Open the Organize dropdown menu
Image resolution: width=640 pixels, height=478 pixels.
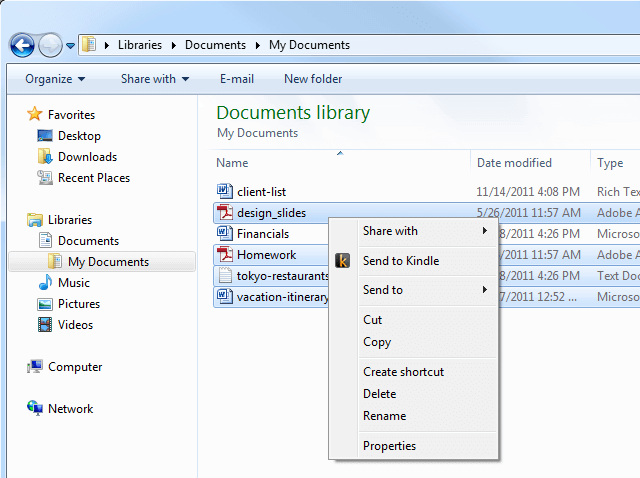click(x=55, y=79)
